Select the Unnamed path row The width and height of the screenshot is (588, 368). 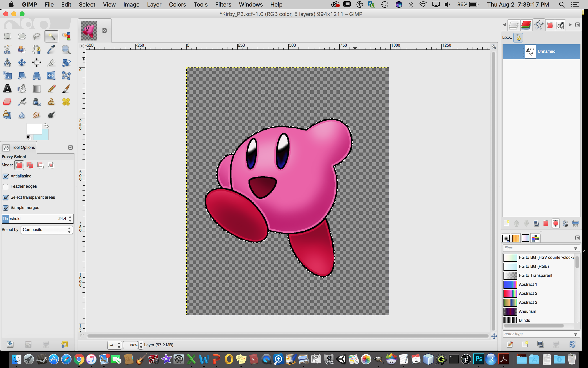[x=541, y=52]
